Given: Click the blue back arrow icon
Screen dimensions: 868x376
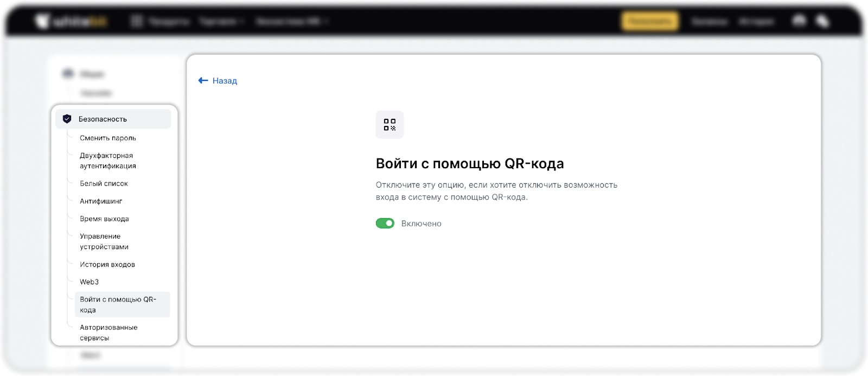Looking at the screenshot, I should [x=203, y=80].
